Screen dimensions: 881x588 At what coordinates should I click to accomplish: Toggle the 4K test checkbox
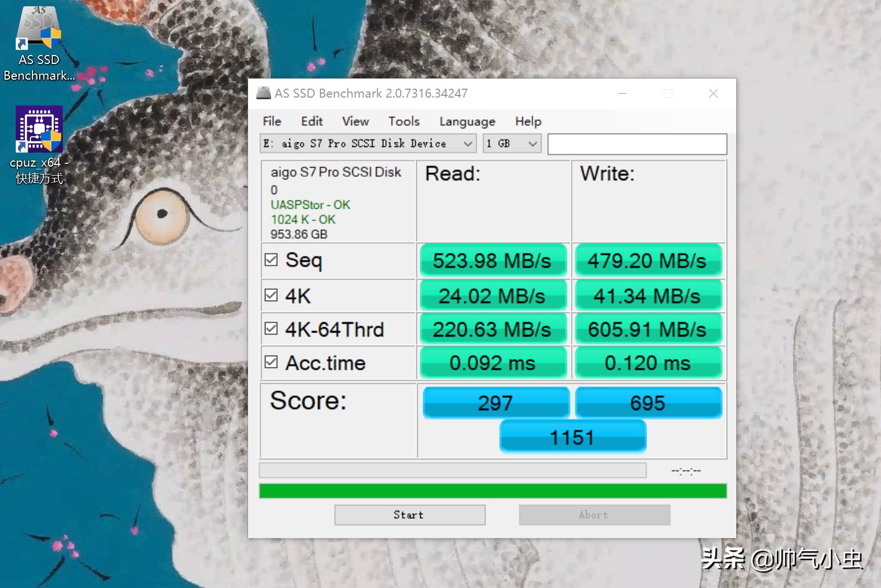pyautogui.click(x=271, y=295)
